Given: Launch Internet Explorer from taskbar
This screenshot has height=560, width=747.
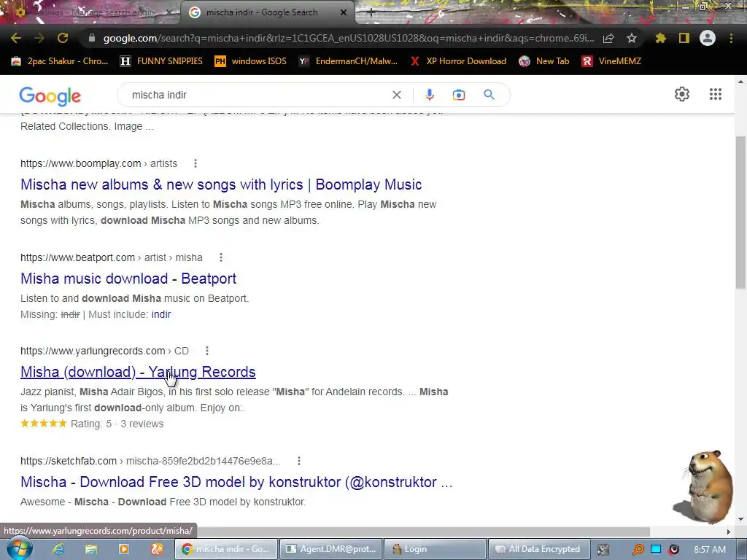Looking at the screenshot, I should [x=58, y=549].
